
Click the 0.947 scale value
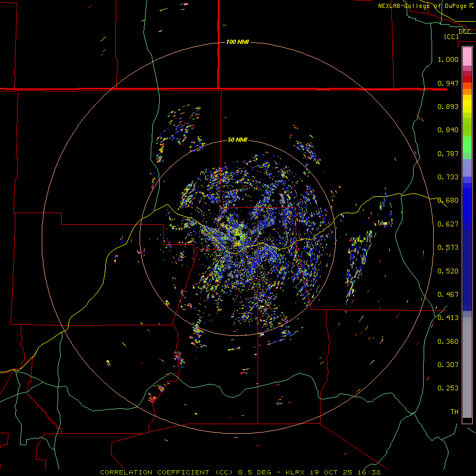click(x=448, y=83)
